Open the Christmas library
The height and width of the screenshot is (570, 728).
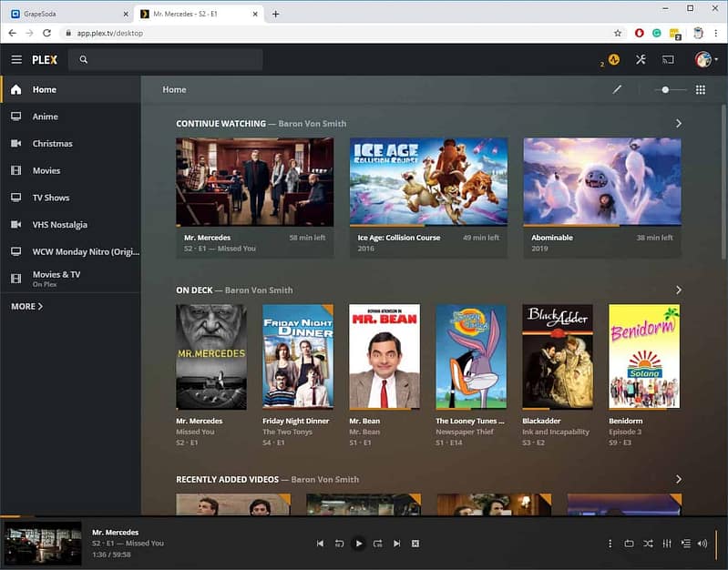point(70,144)
